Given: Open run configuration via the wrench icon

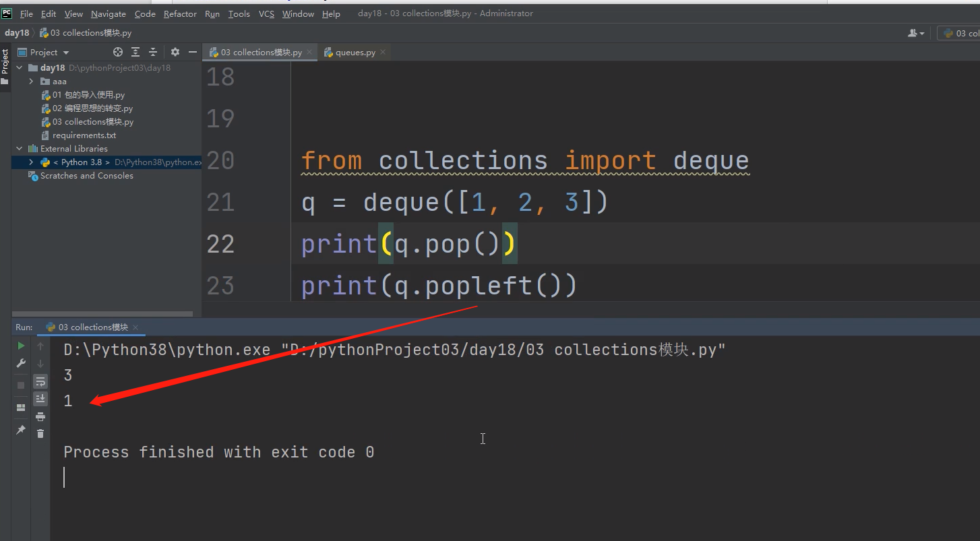Looking at the screenshot, I should 21,363.
